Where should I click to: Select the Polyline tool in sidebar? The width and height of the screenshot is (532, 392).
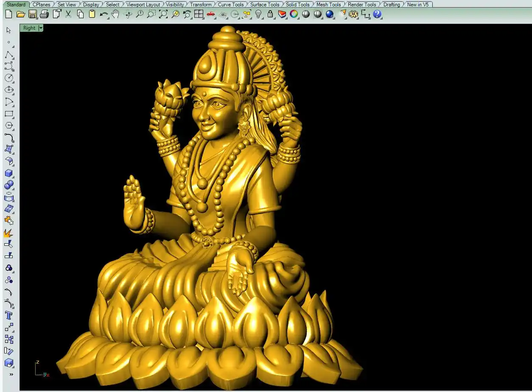pyautogui.click(x=9, y=55)
